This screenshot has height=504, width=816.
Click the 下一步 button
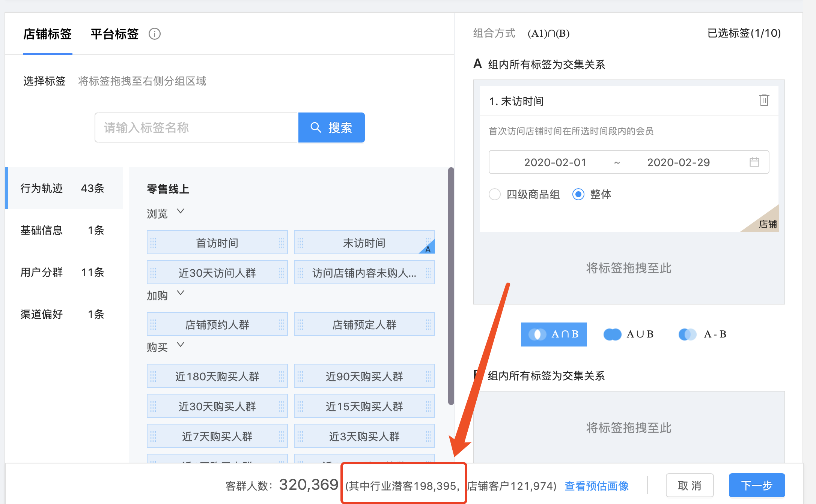(x=756, y=485)
